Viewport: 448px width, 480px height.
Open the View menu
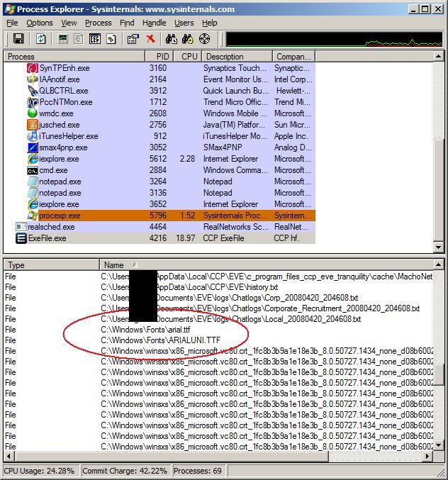[69, 23]
